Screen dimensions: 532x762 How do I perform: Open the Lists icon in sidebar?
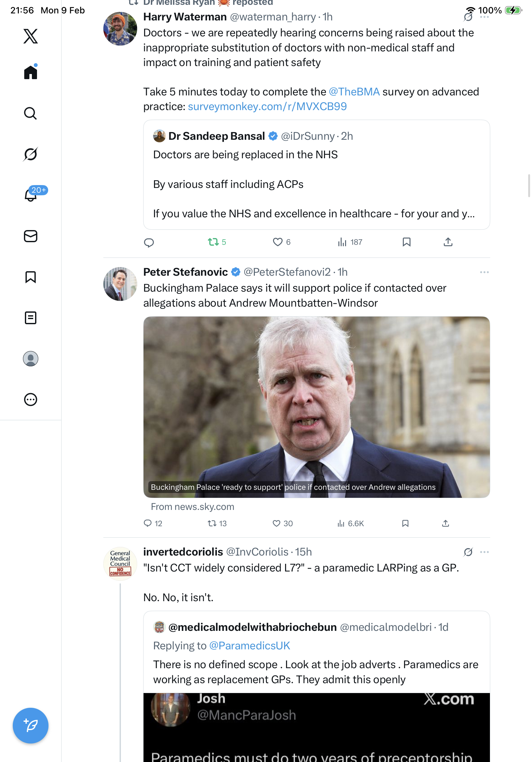pos(30,317)
